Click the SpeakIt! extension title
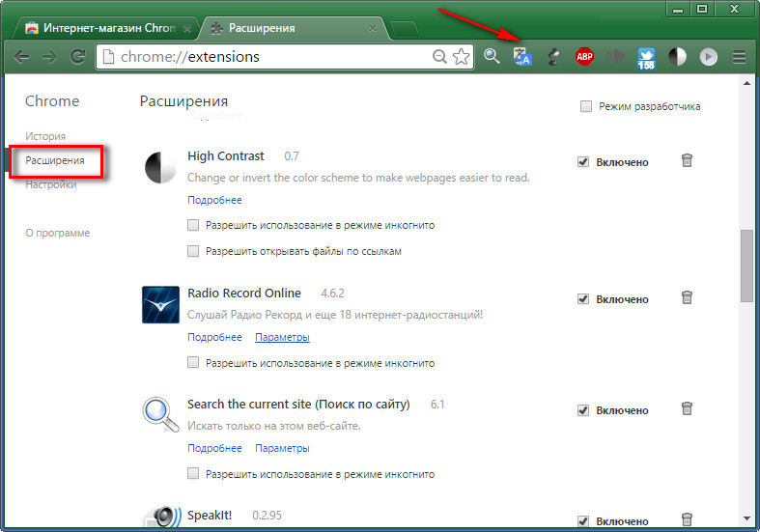The height and width of the screenshot is (532, 760). (x=210, y=515)
